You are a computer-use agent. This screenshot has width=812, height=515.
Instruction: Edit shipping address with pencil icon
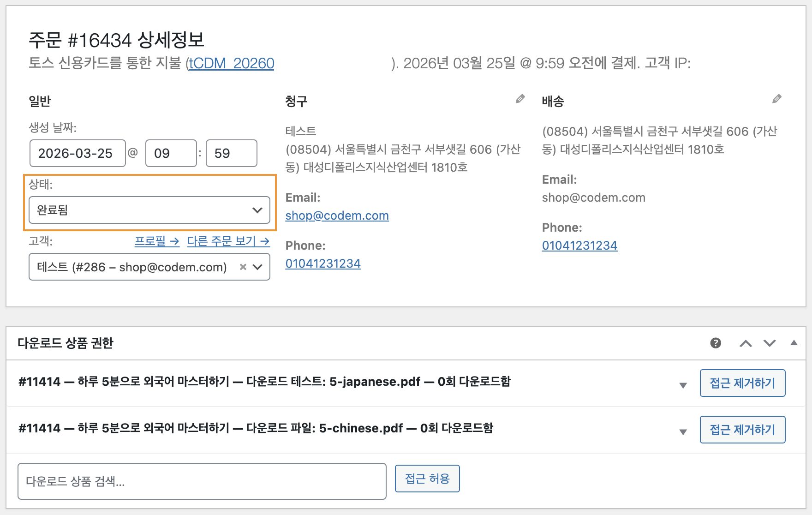point(776,99)
